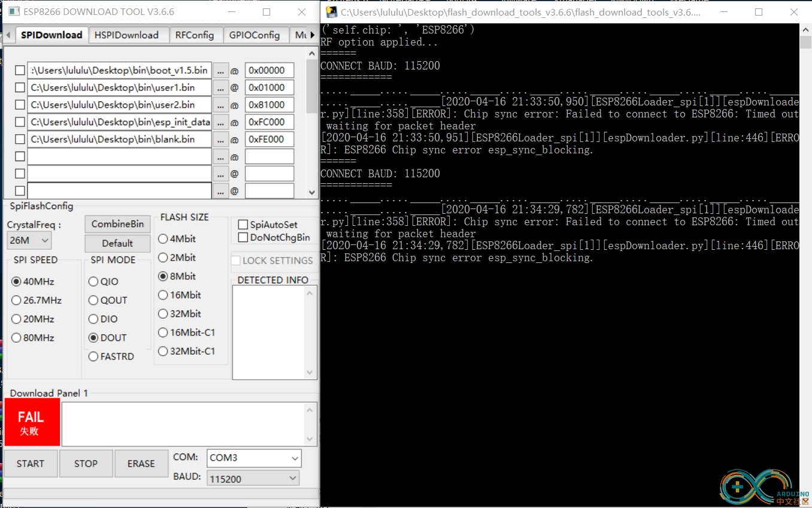Click the console window title bar icon
Viewport: 812px width, 508px height.
331,12
